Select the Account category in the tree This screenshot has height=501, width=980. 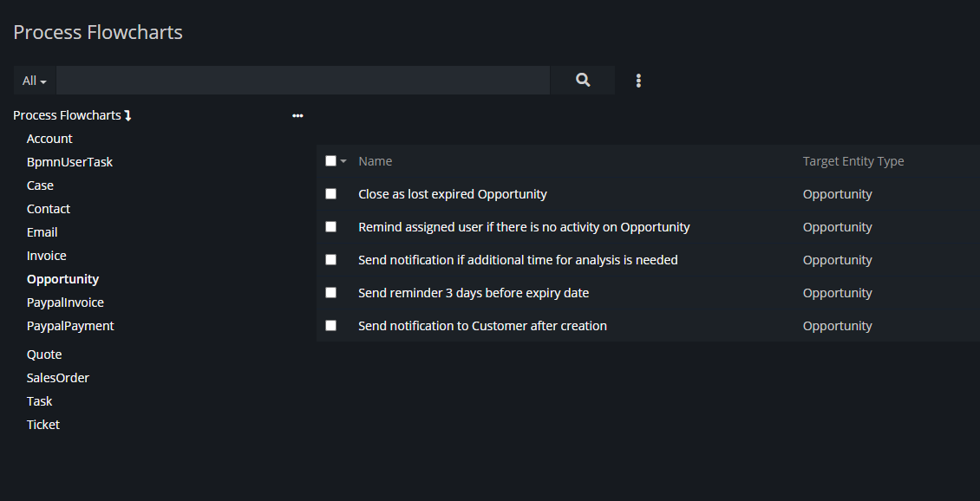point(49,139)
